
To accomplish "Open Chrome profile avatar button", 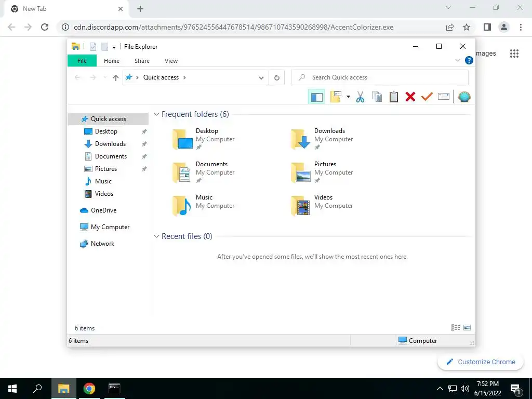I will (x=504, y=27).
